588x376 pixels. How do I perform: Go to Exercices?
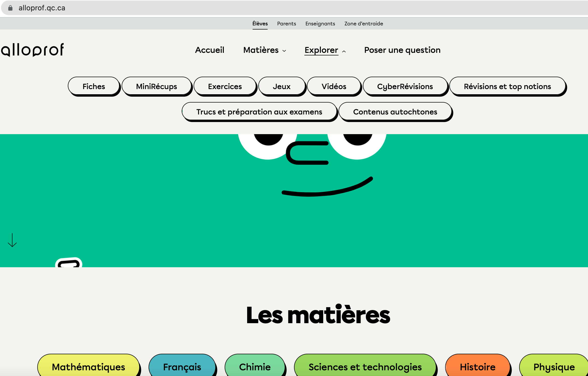pos(225,86)
